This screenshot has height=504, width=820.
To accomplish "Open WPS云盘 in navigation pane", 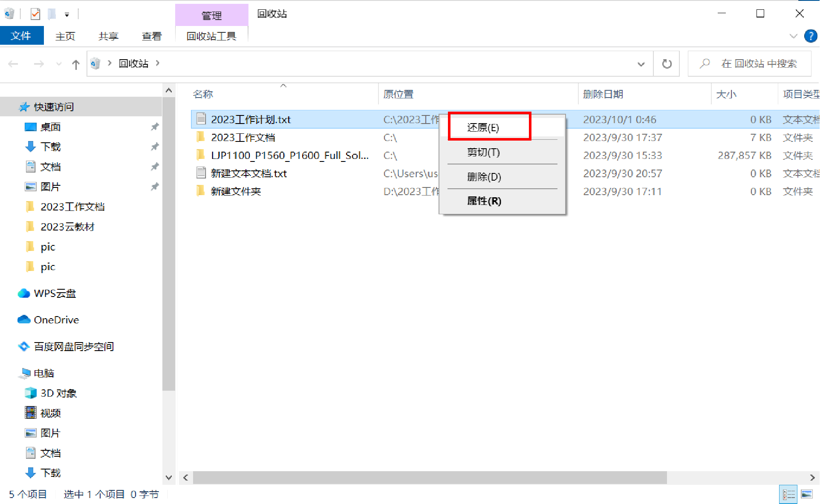I will (55, 293).
